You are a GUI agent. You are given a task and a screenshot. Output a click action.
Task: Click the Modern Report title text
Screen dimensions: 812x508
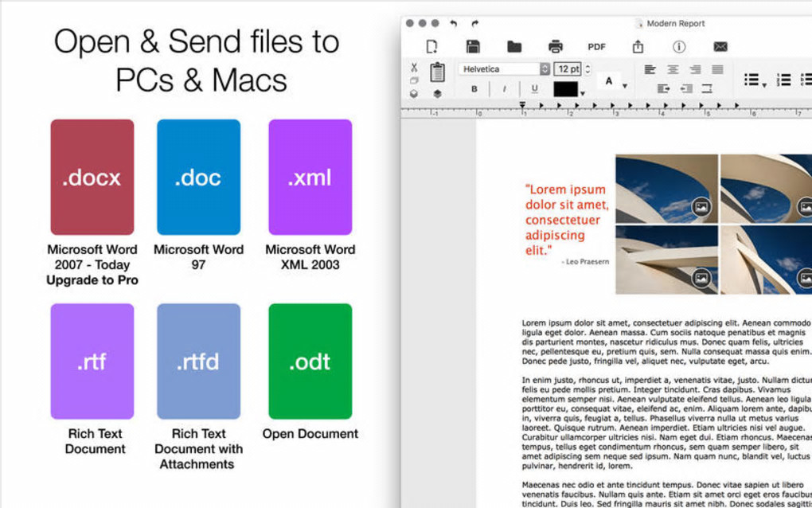[675, 23]
